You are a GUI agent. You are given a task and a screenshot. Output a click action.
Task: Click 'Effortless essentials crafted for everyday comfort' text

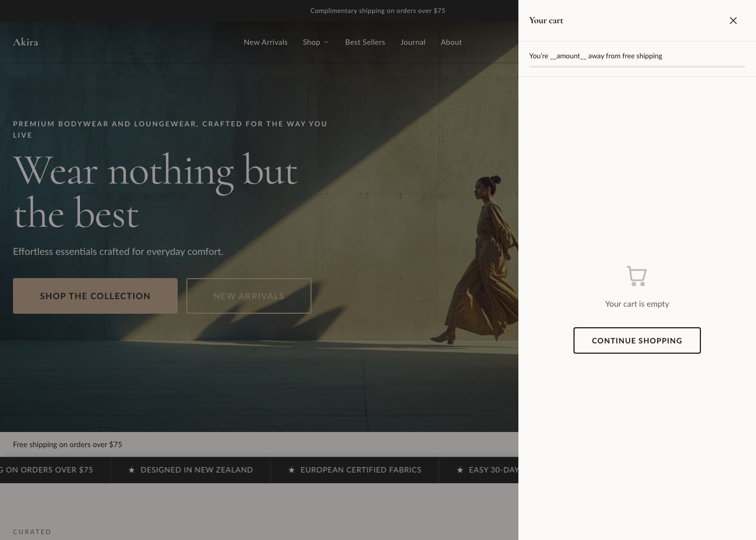pyautogui.click(x=118, y=252)
